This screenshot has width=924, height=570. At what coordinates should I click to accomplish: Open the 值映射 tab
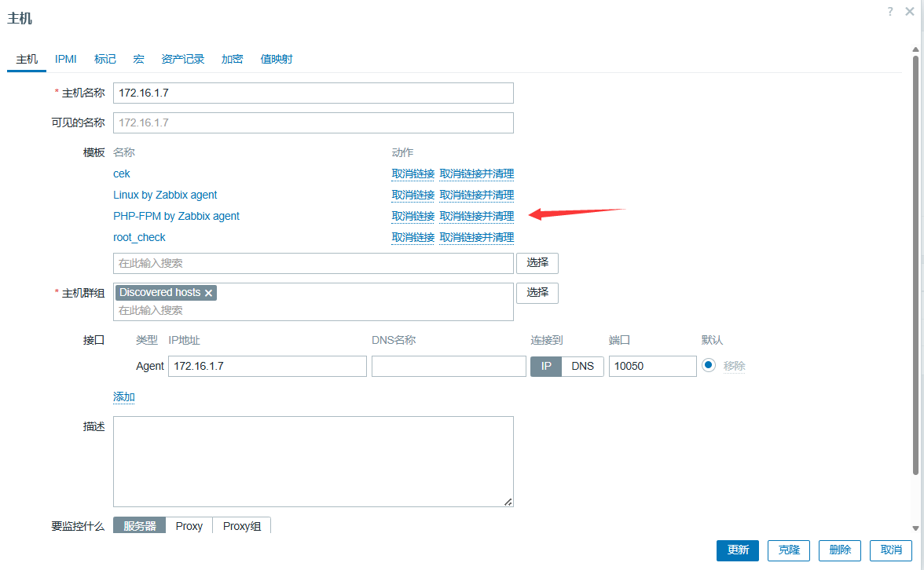277,59
